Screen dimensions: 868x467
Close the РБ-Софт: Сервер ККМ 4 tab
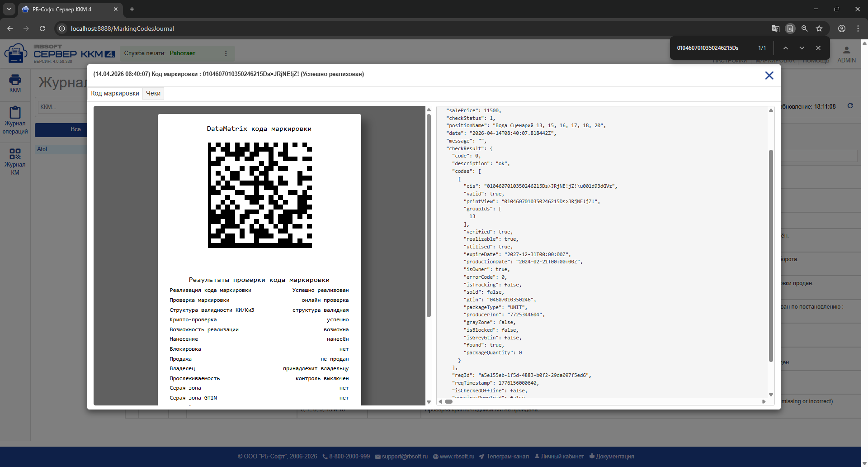[x=116, y=9]
